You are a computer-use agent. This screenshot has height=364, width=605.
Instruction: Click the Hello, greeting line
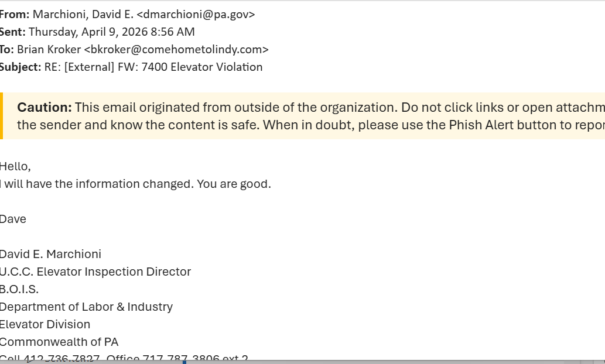[x=15, y=167]
